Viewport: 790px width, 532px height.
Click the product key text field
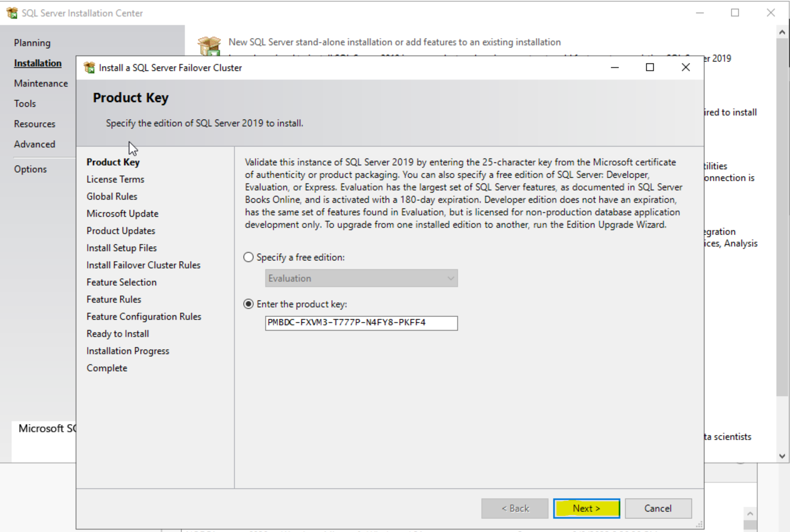pos(361,323)
